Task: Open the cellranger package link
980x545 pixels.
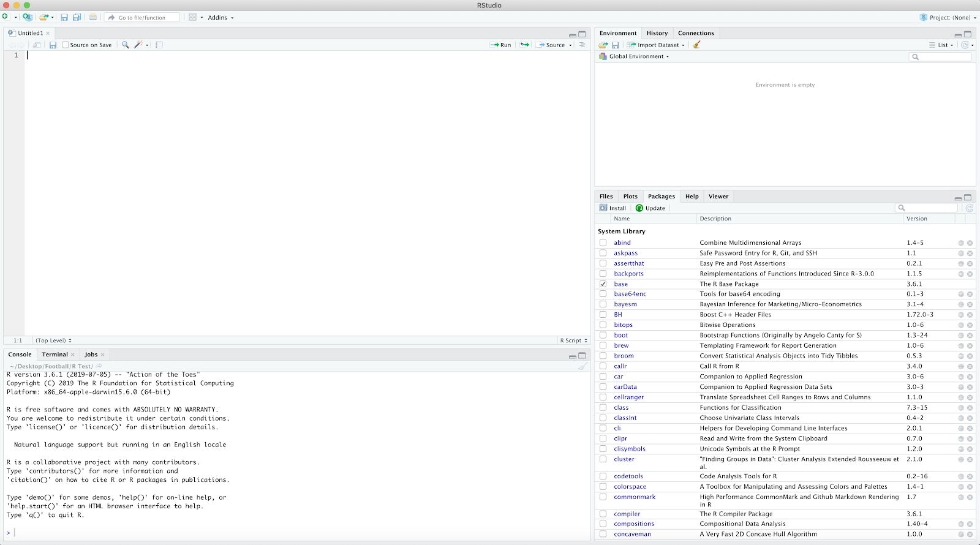Action: (x=629, y=397)
